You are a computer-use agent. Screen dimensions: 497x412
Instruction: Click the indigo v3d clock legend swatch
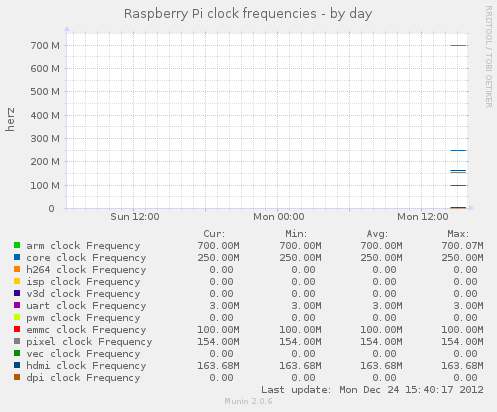click(x=17, y=293)
